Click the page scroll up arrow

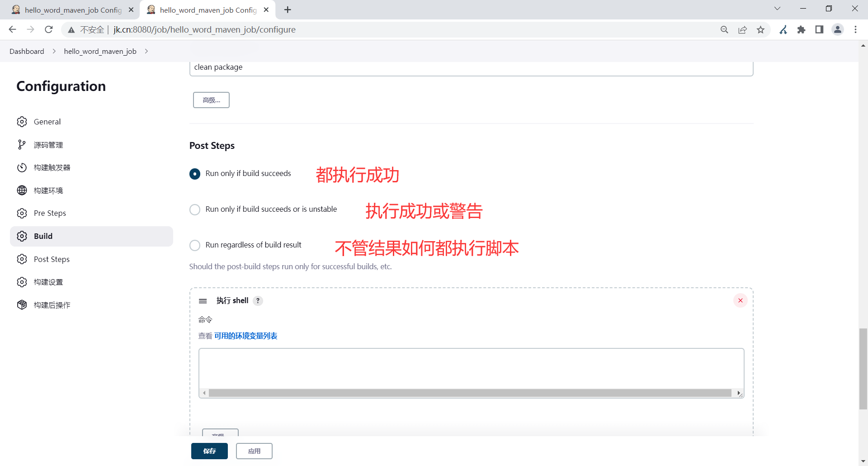(x=863, y=45)
